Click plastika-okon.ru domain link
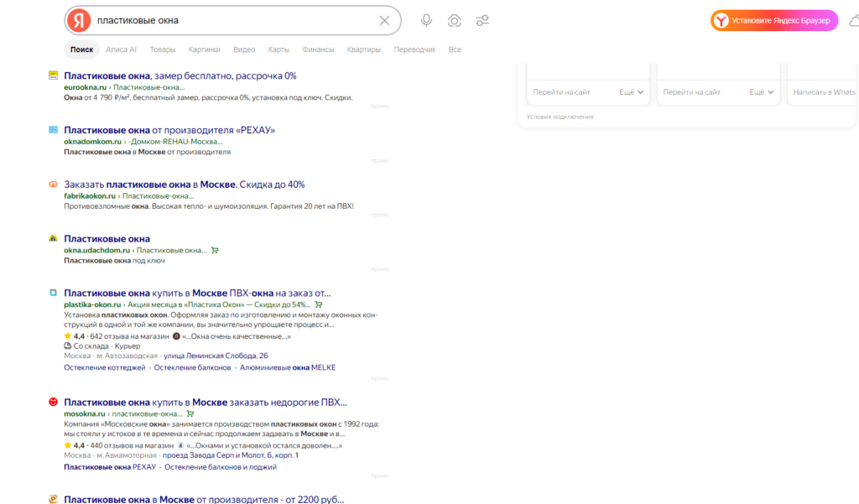The height and width of the screenshot is (504, 859). tap(92, 304)
